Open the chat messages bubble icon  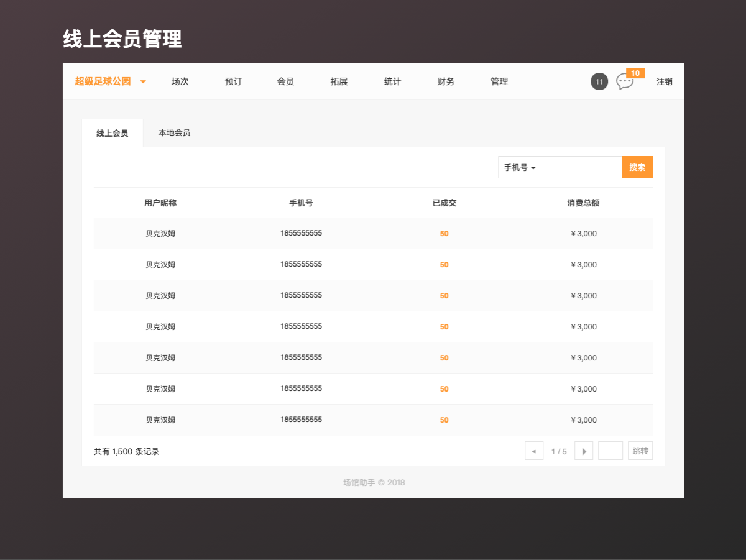624,81
